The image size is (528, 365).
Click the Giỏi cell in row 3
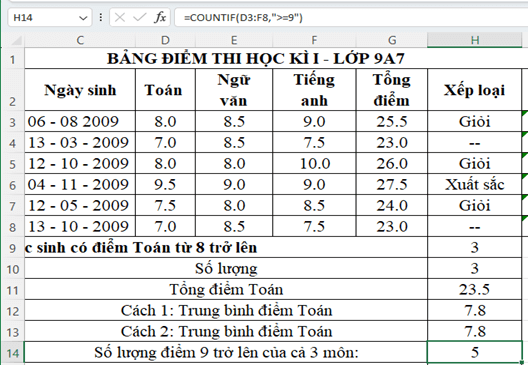pos(474,121)
